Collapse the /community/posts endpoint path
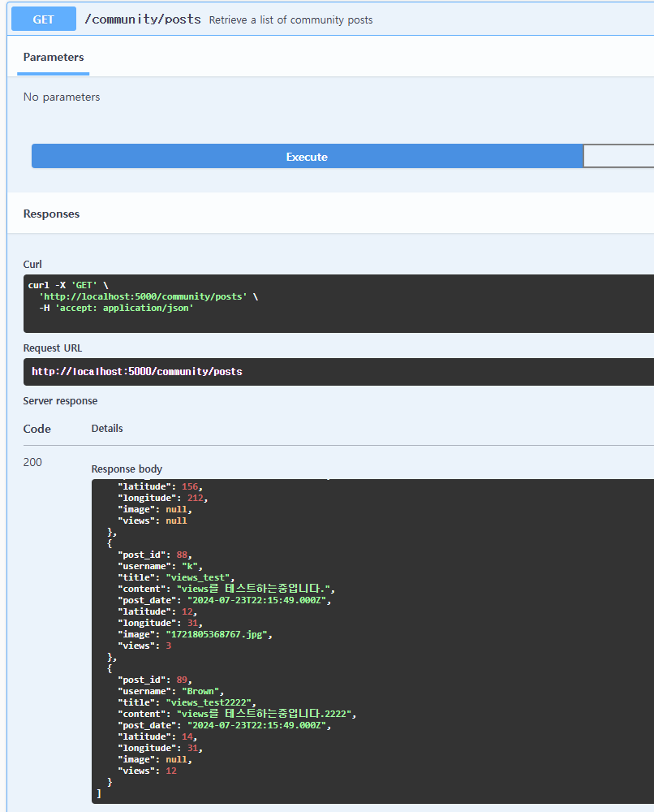Image resolution: width=654 pixels, height=812 pixels. [x=142, y=19]
